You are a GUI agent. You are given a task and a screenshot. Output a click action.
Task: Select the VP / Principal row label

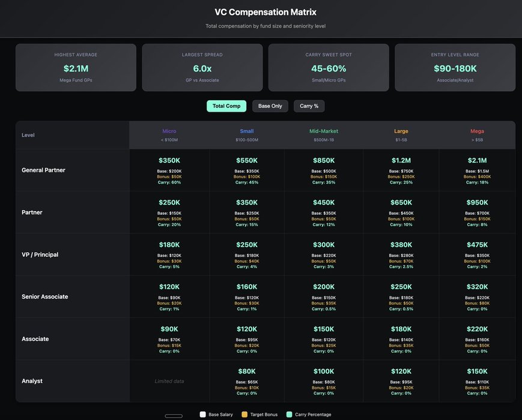40,255
